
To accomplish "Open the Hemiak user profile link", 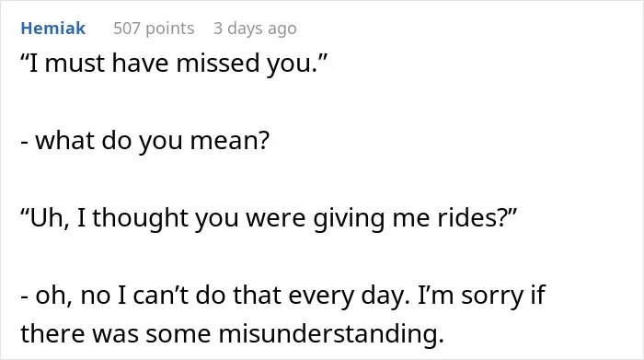I will (53, 29).
